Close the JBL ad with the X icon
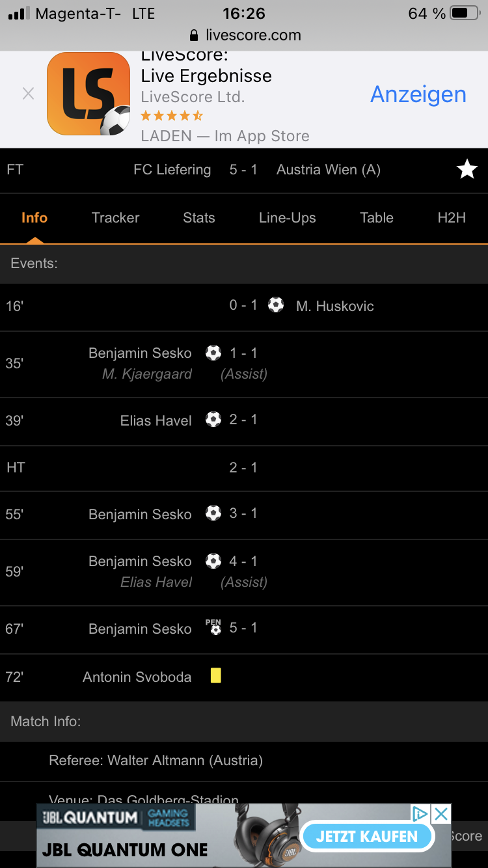The width and height of the screenshot is (488, 868). coord(441,813)
